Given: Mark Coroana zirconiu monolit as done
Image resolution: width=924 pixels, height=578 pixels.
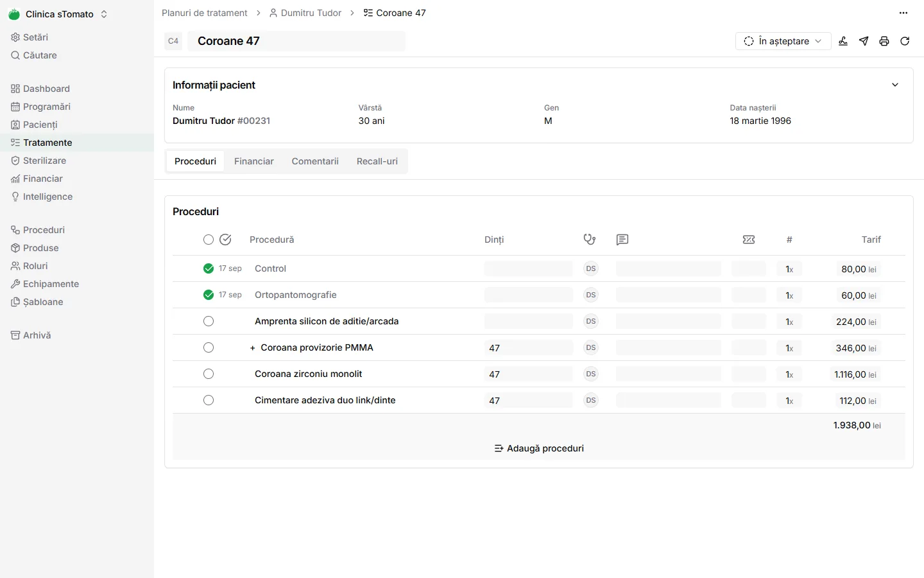Looking at the screenshot, I should click(x=209, y=374).
